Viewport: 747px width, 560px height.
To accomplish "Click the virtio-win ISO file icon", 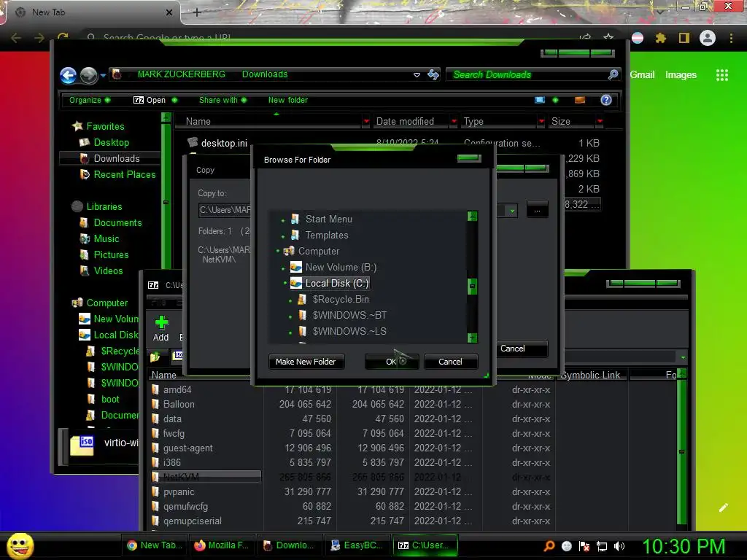I will (x=82, y=446).
